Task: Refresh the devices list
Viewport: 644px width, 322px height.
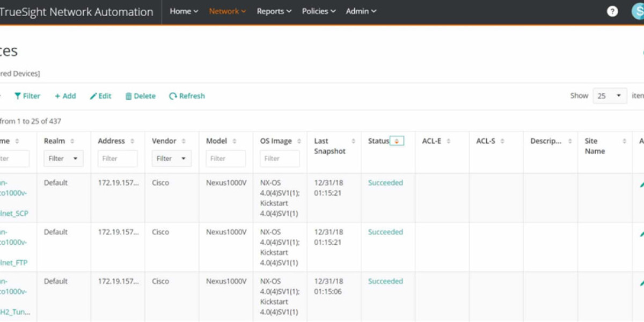Action: tap(187, 96)
